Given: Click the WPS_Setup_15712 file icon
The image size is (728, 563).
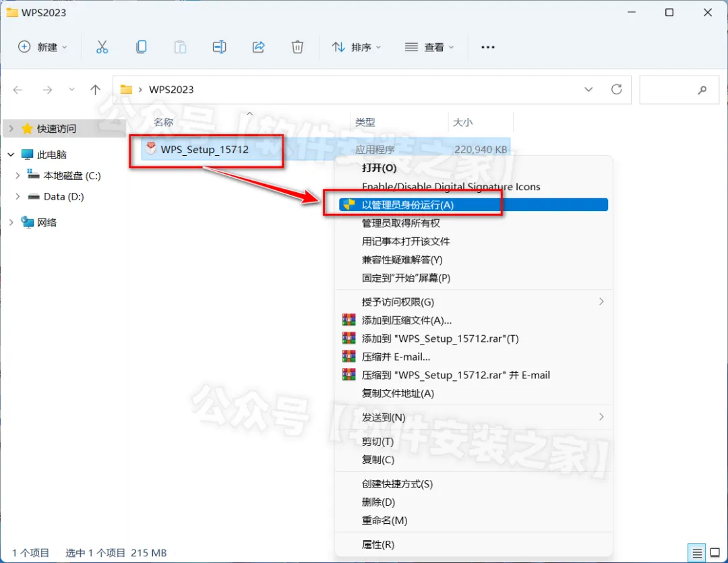Looking at the screenshot, I should 151,148.
